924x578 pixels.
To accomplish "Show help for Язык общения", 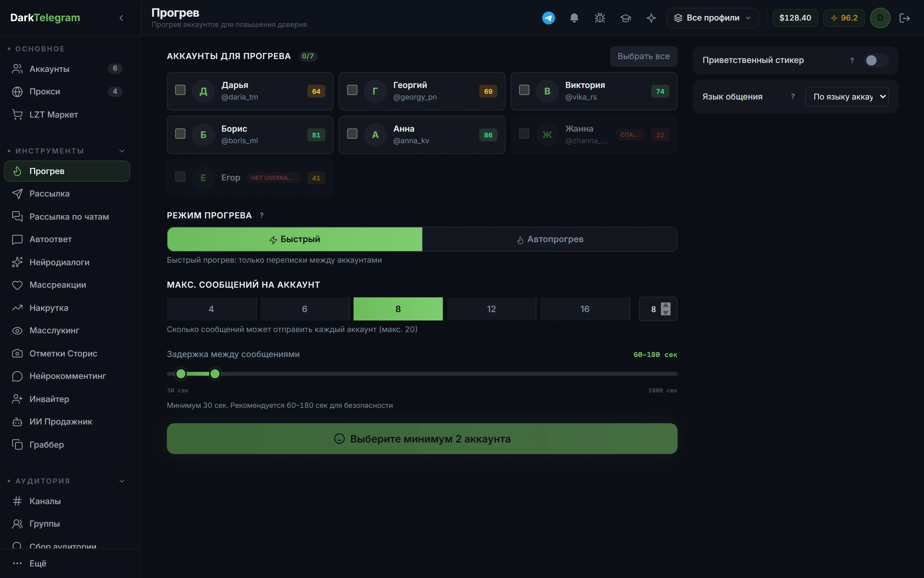I will tap(793, 97).
